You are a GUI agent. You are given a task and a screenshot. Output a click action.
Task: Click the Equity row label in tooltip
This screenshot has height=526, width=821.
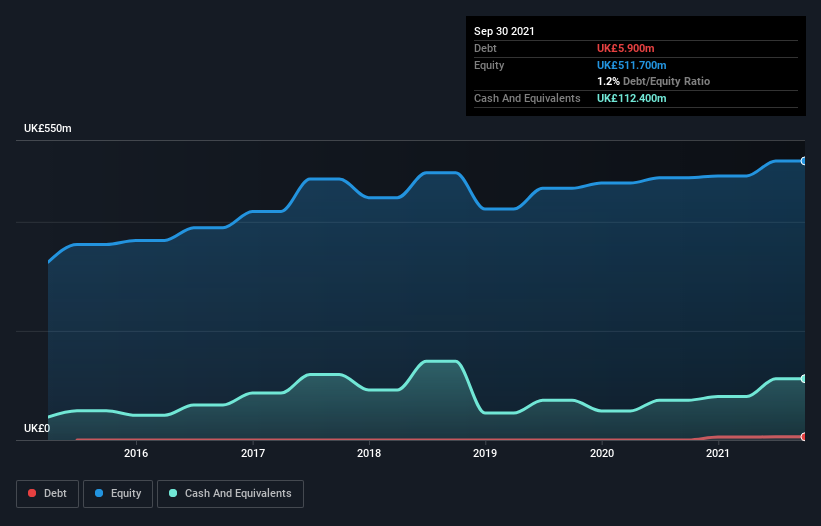pyautogui.click(x=489, y=65)
